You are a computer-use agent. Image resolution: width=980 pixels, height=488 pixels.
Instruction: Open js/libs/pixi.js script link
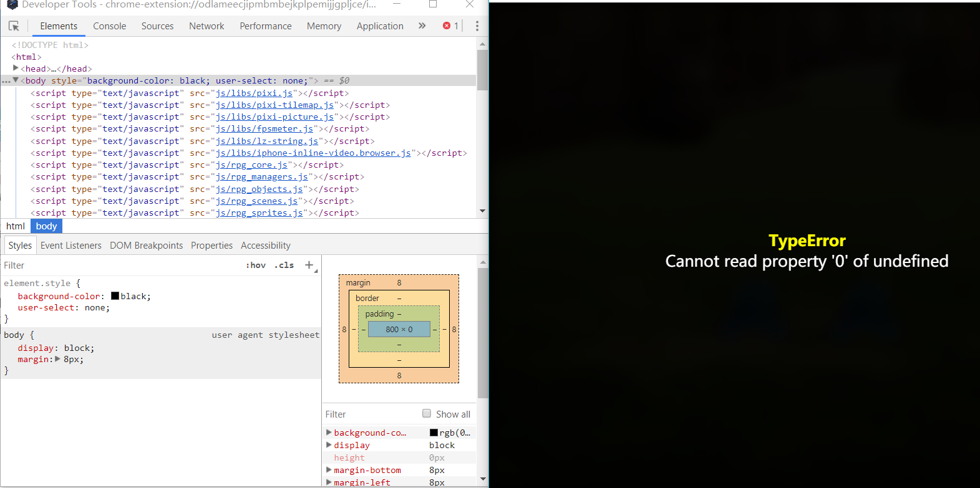point(254,93)
